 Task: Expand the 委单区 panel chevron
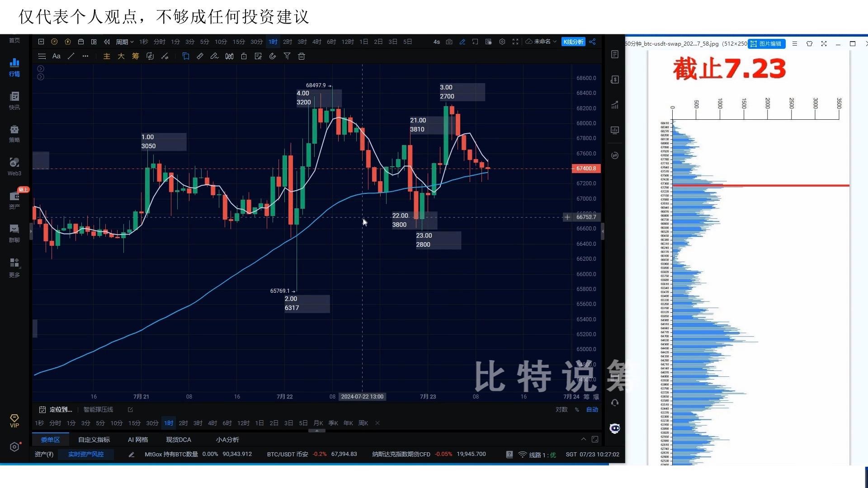point(583,439)
